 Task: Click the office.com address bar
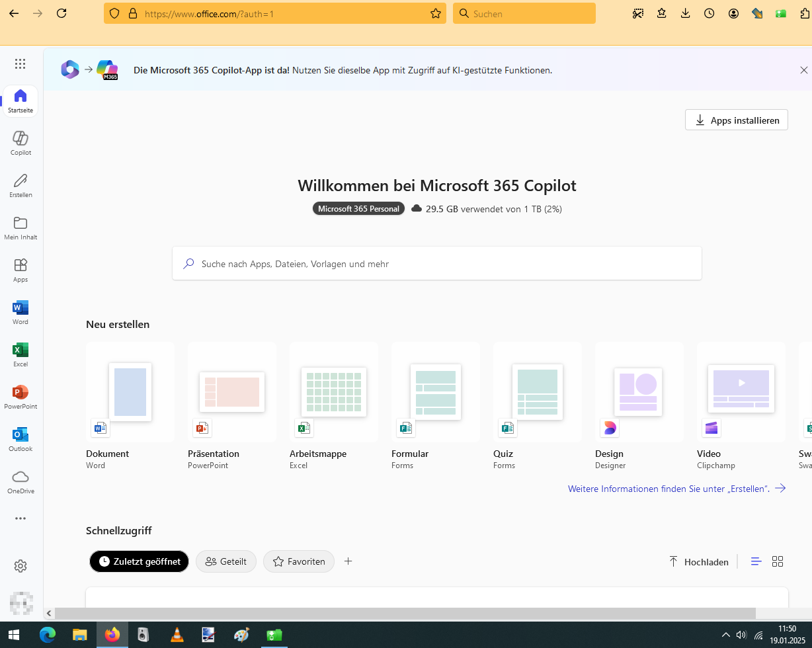[274, 13]
